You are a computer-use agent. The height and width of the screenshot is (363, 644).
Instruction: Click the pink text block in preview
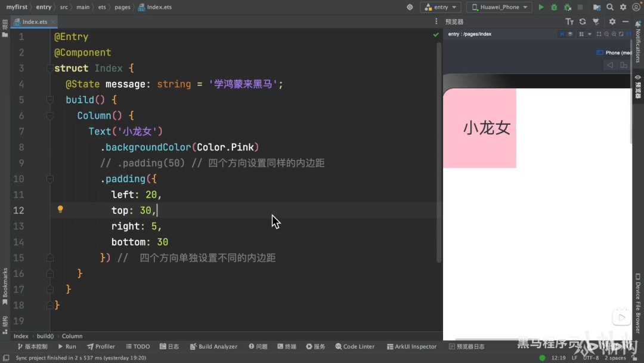click(479, 128)
